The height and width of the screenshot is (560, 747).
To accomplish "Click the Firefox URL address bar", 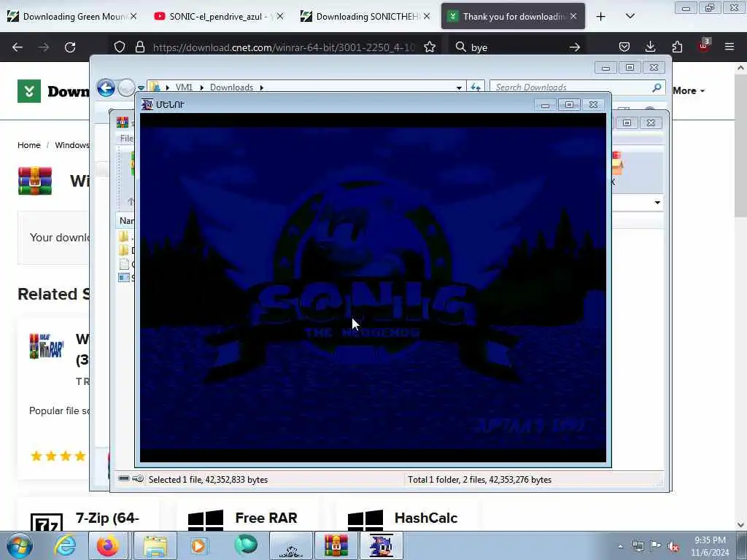I will coord(284,47).
